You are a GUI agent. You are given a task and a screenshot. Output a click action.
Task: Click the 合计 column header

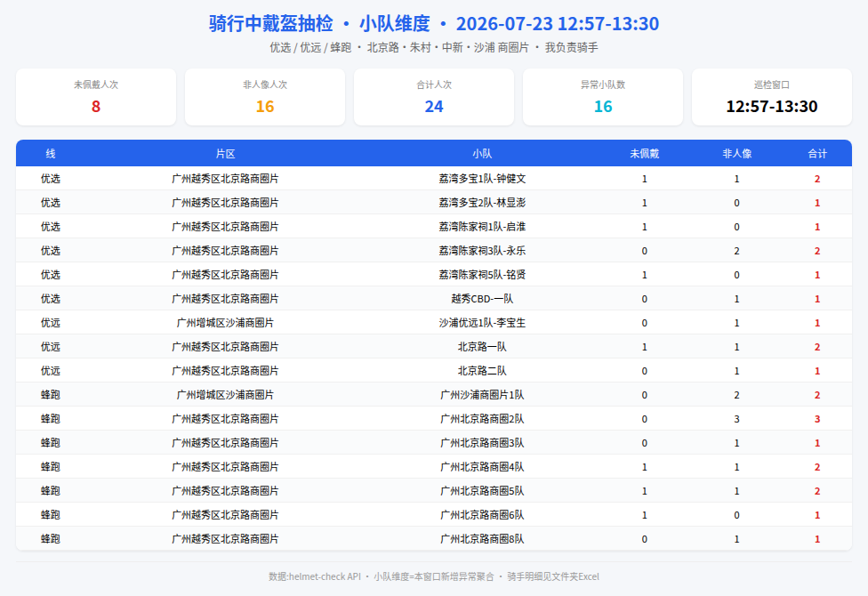817,153
